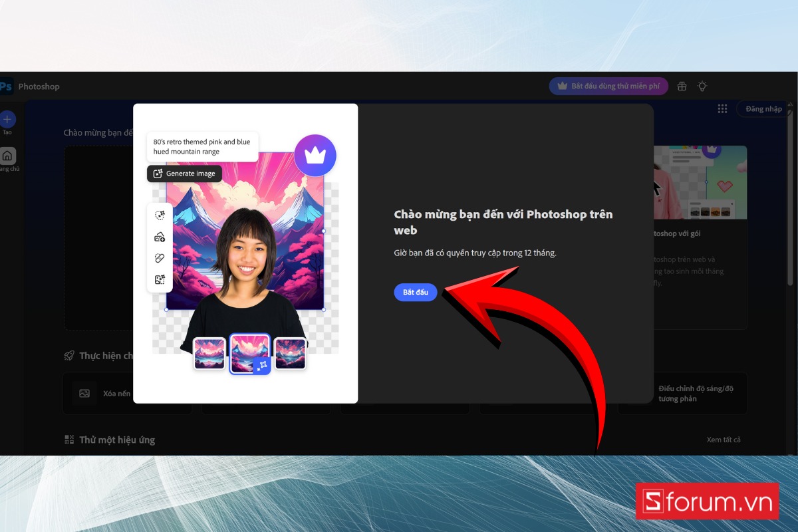The height and width of the screenshot is (532, 798).
Task: Click the purple crown premium badge
Action: point(315,154)
